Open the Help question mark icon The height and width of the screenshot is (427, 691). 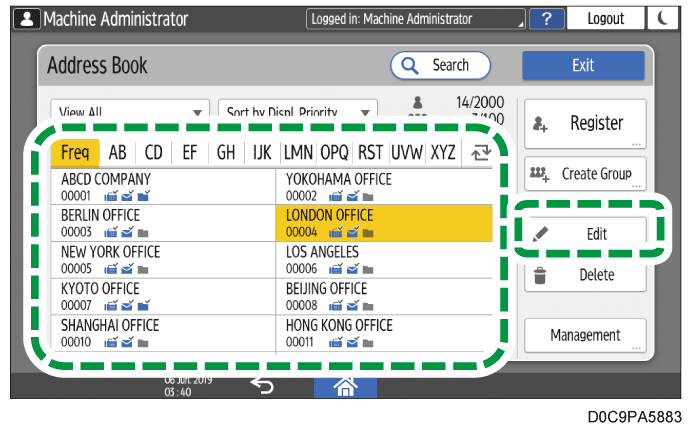tap(546, 18)
